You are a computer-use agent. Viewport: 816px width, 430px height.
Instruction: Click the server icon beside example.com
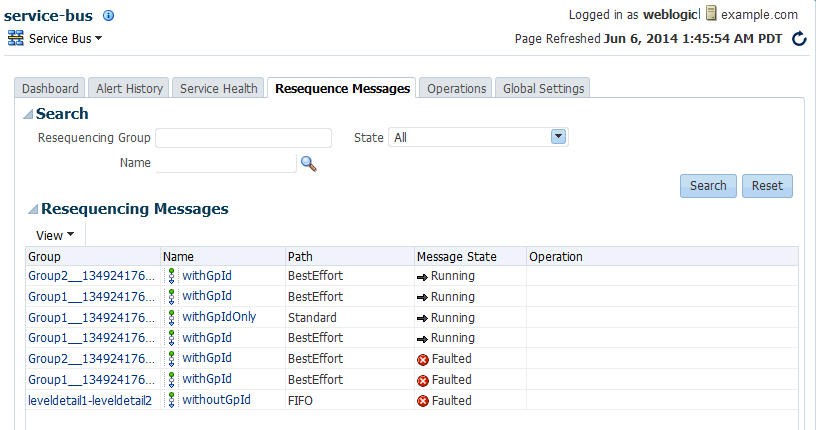pyautogui.click(x=711, y=14)
